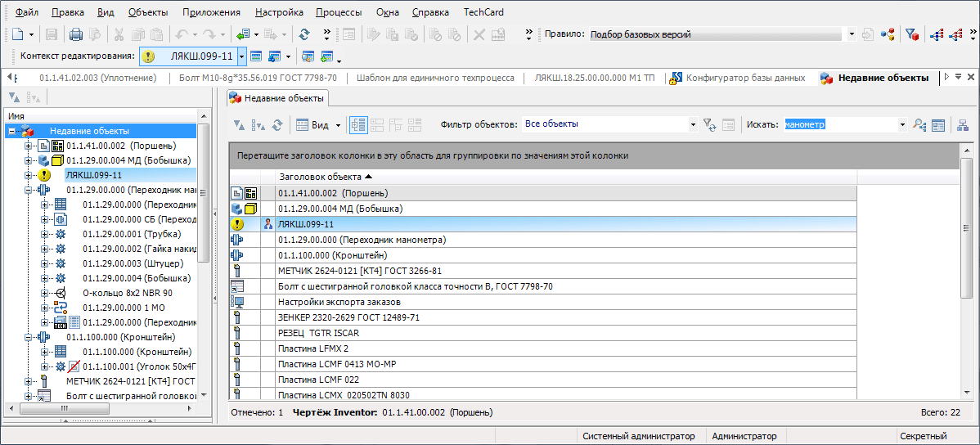980x445 pixels.
Task: Click the search icon beside the Искать field
Action: pyautogui.click(x=919, y=125)
